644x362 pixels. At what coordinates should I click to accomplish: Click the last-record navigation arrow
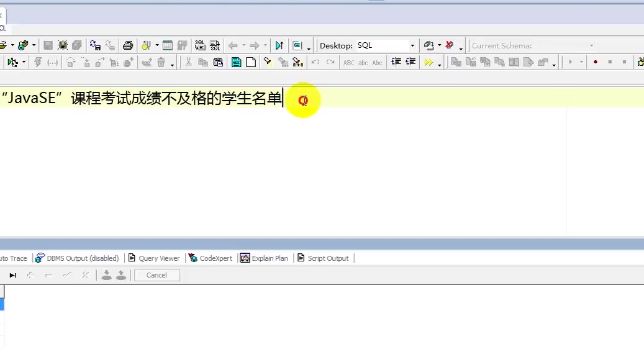[x=13, y=275]
